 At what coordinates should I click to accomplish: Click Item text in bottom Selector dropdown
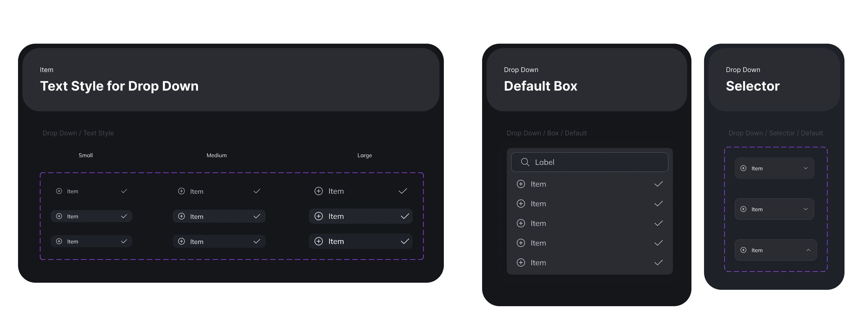click(x=757, y=251)
